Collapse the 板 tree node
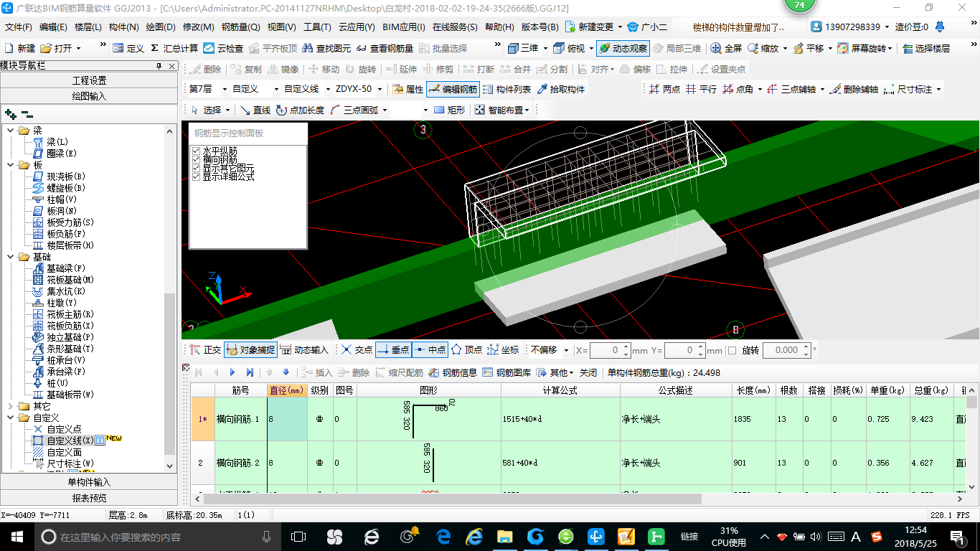 click(11, 165)
